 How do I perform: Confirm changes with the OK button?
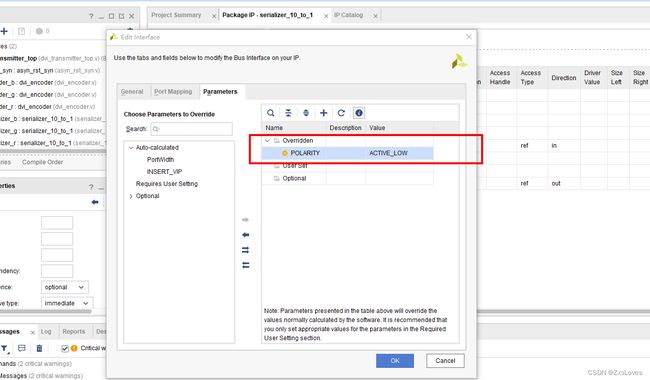tap(395, 361)
